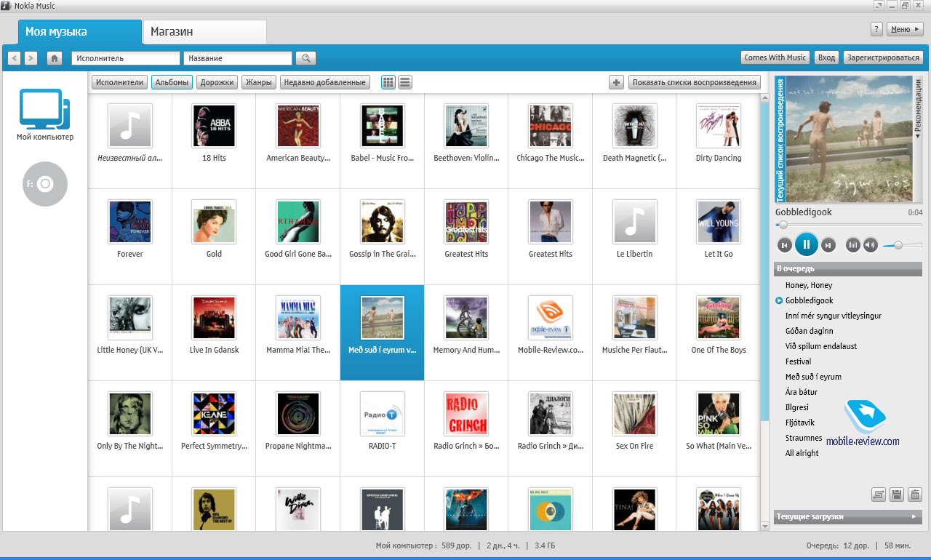Open the F: disc drive icon
The image size is (931, 560).
point(45,184)
